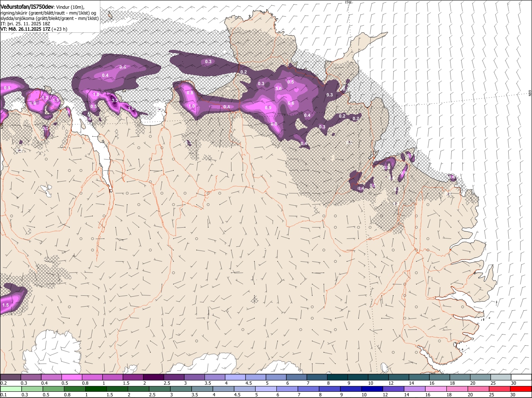Click the 1.1 precipitation value on the map
Screen dimensions: 532x398
(x=56, y=100)
